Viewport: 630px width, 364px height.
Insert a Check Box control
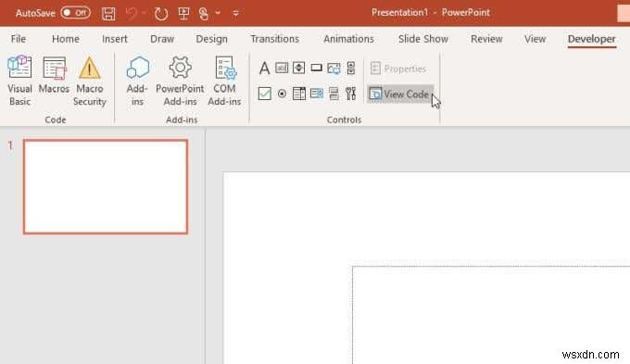click(264, 94)
